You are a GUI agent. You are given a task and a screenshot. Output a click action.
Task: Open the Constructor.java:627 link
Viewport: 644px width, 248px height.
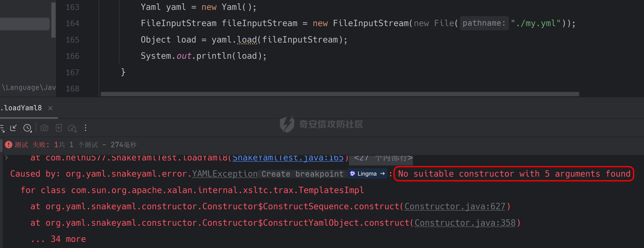454,206
